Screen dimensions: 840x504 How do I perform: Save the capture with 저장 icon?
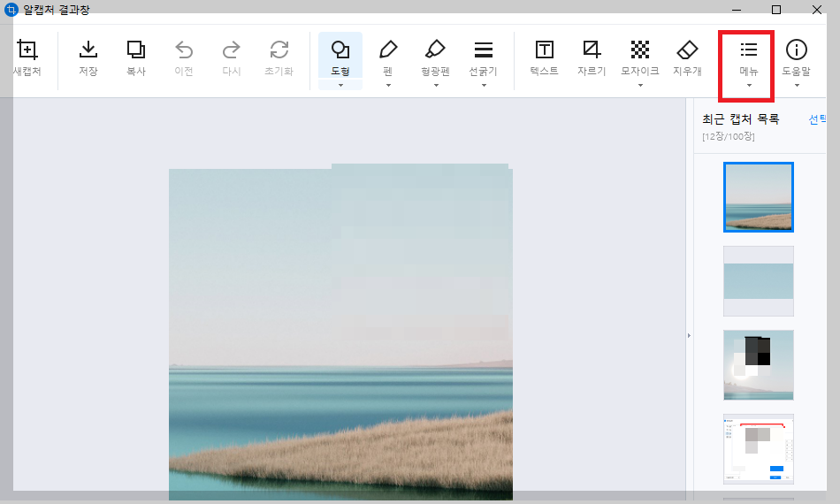(x=88, y=50)
